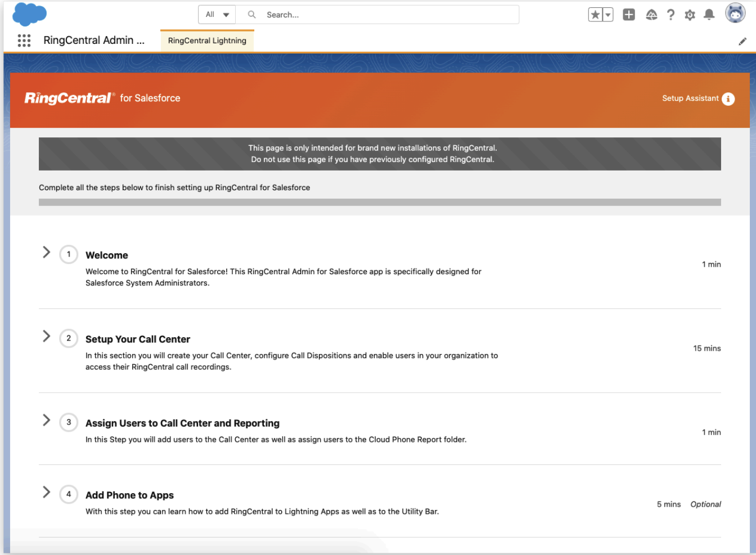Screen dimensions: 756x555
Task: Click the step 1 number circle
Action: click(69, 254)
